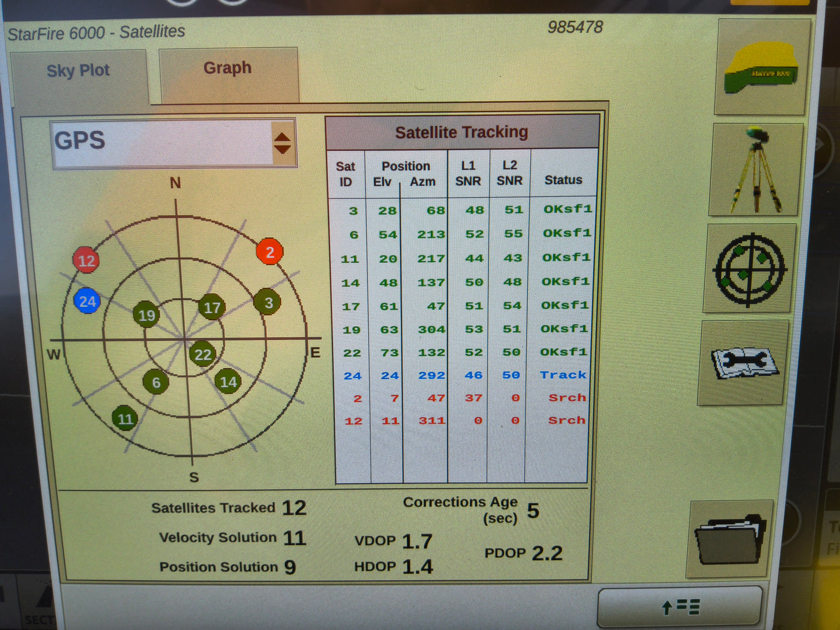Click the GPS dropdown up/down arrows
Image resolution: width=840 pixels, height=630 pixels.
(x=283, y=143)
